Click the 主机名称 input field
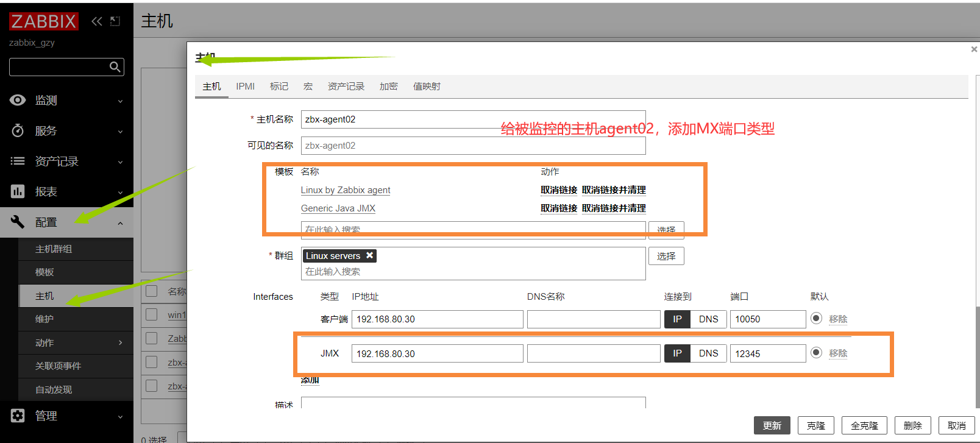Screen dimensions: 980x443 tap(473, 119)
